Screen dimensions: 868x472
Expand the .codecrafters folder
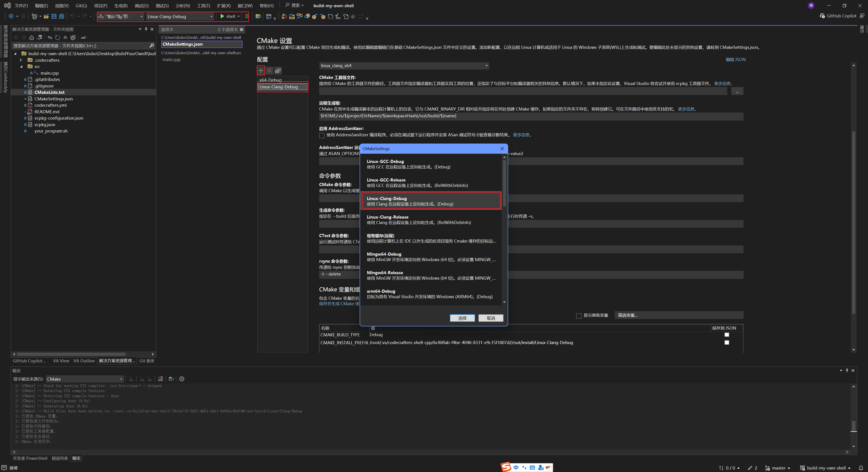point(21,60)
